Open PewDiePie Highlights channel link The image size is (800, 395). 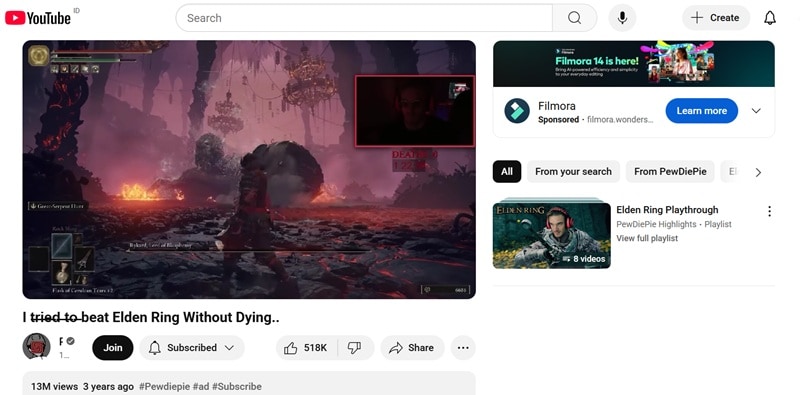tap(656, 224)
